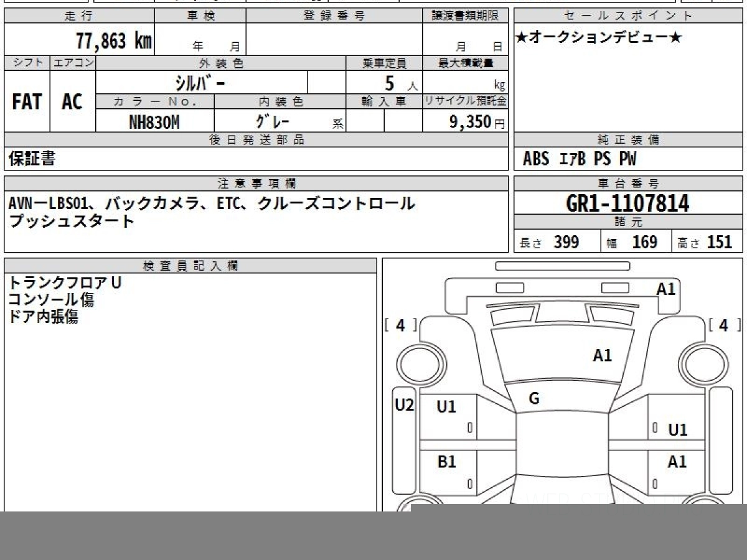Screen dimensions: 747x560
Task: Click the ABS エアB PS PW equipment text
Action: pyautogui.click(x=580, y=159)
